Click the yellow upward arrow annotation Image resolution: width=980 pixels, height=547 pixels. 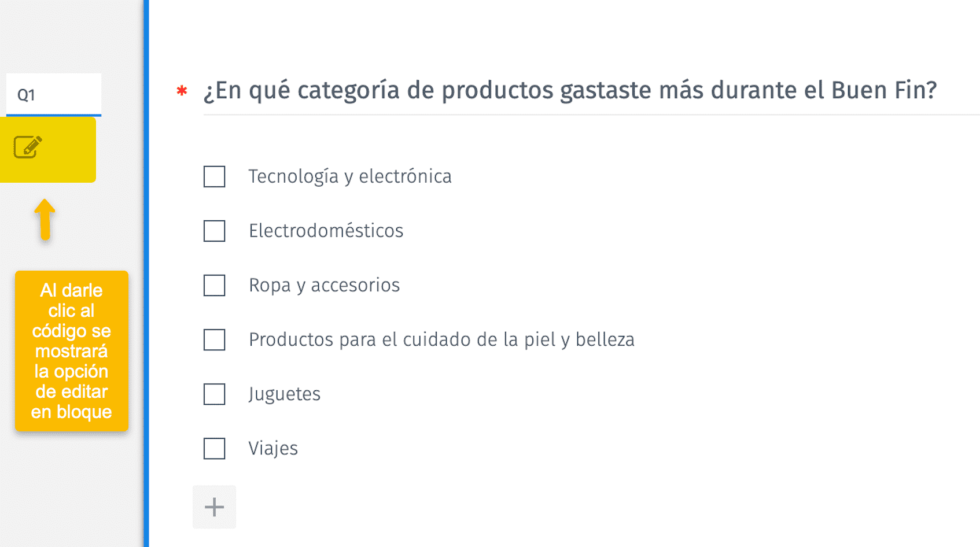(45, 219)
